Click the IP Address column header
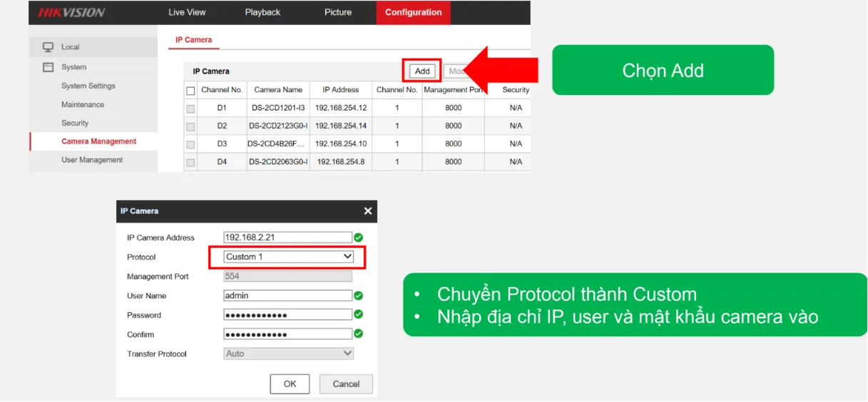Image resolution: width=868 pixels, height=402 pixels. coord(341,90)
